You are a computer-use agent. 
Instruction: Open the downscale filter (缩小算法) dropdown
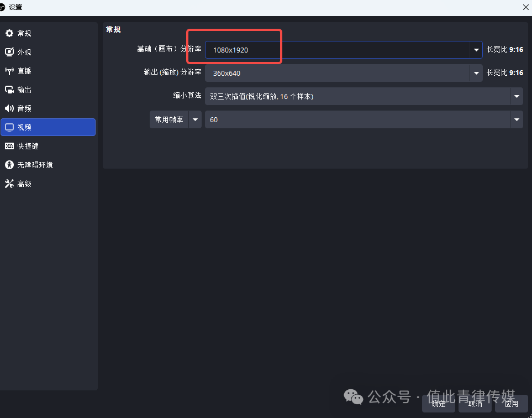point(517,96)
